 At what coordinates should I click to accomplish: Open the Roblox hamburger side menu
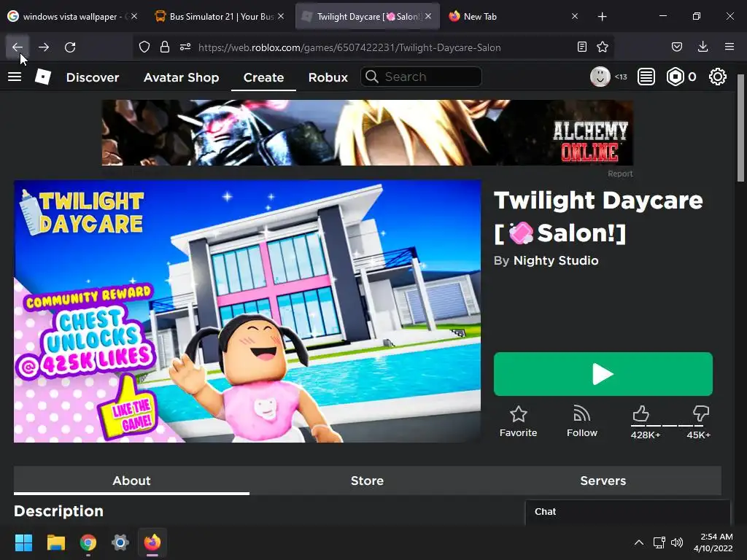[x=15, y=77]
